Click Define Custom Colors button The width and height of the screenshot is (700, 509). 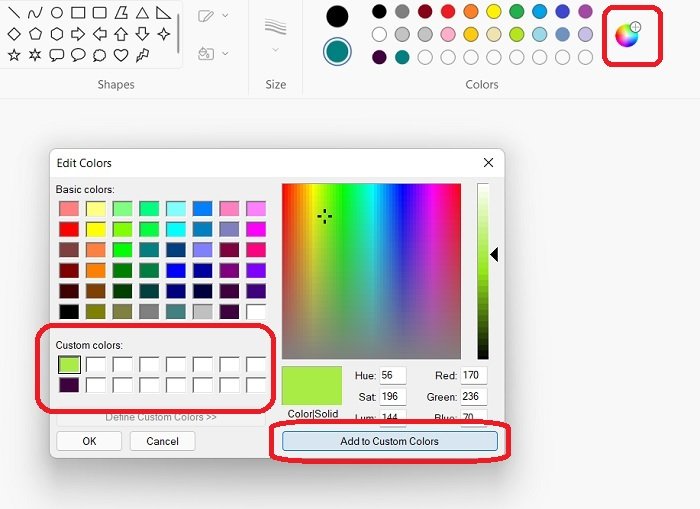pyautogui.click(x=161, y=417)
